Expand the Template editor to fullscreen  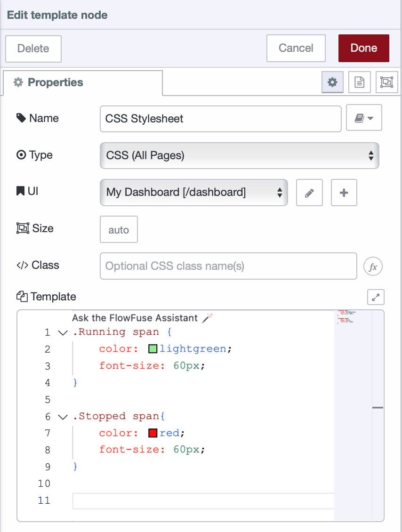click(x=375, y=297)
